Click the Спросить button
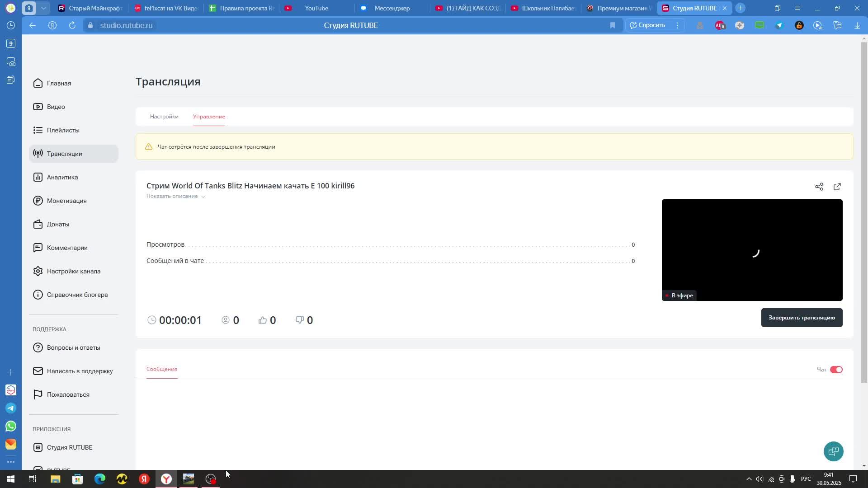This screenshot has width=868, height=488. tap(647, 25)
